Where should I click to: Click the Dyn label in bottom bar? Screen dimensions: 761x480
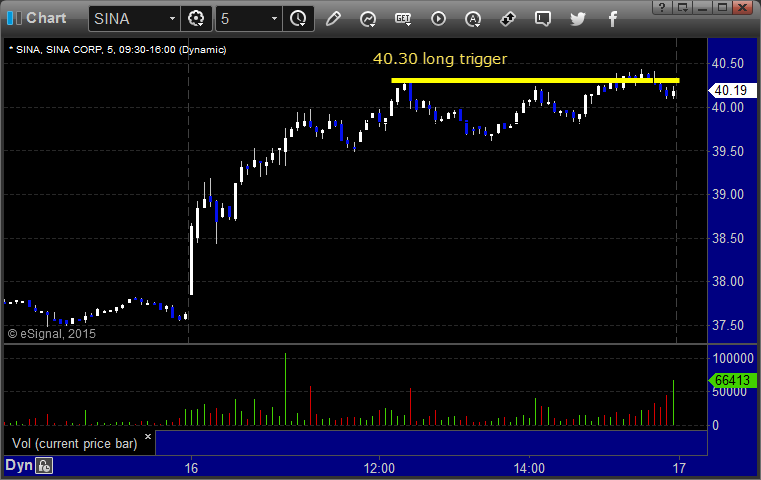pos(19,465)
